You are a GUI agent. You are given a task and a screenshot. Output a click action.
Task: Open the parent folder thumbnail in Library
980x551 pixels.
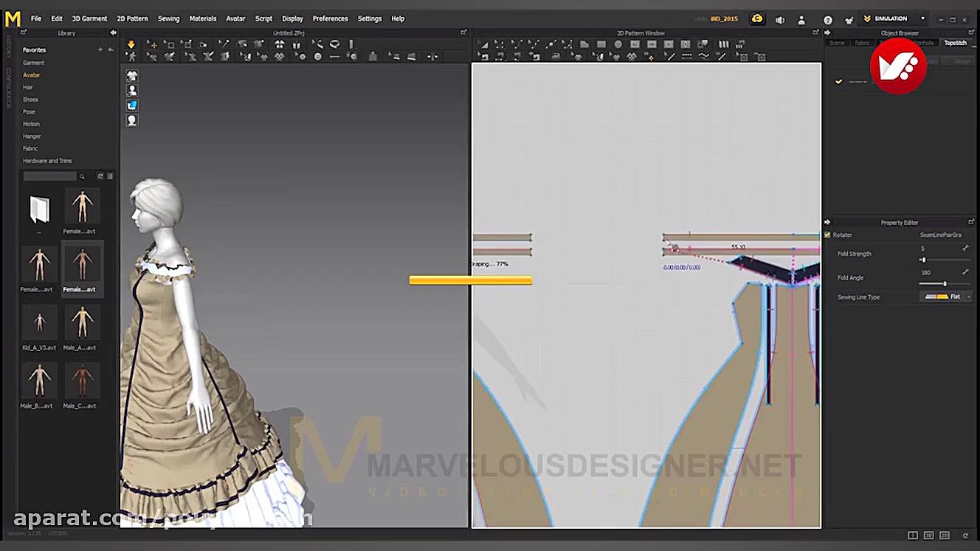coord(40,211)
